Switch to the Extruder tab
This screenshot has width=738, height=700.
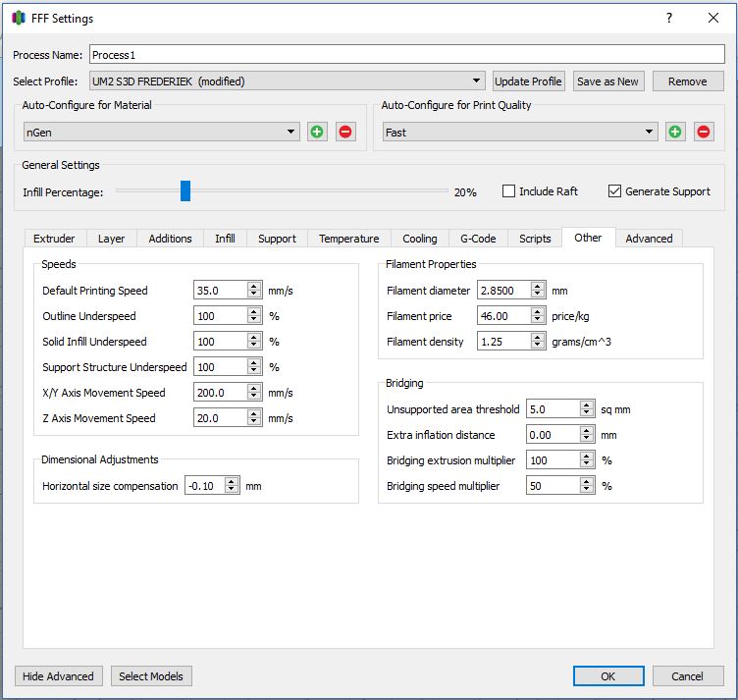point(54,239)
